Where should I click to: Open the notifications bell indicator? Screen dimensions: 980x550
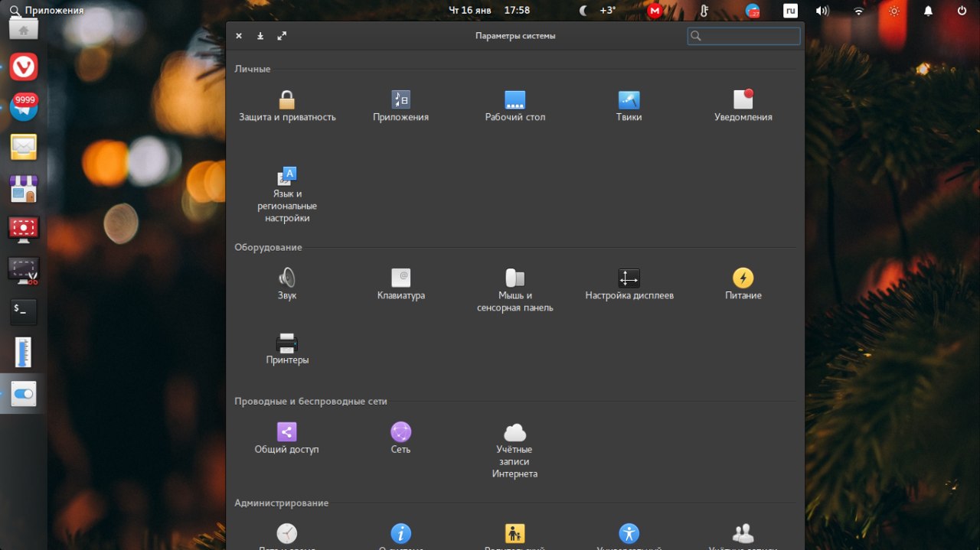click(928, 11)
